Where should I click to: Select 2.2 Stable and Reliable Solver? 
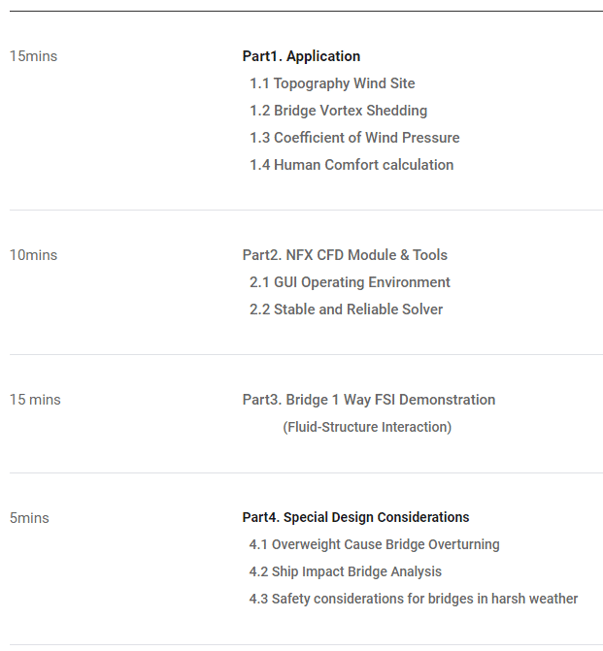[x=346, y=310]
